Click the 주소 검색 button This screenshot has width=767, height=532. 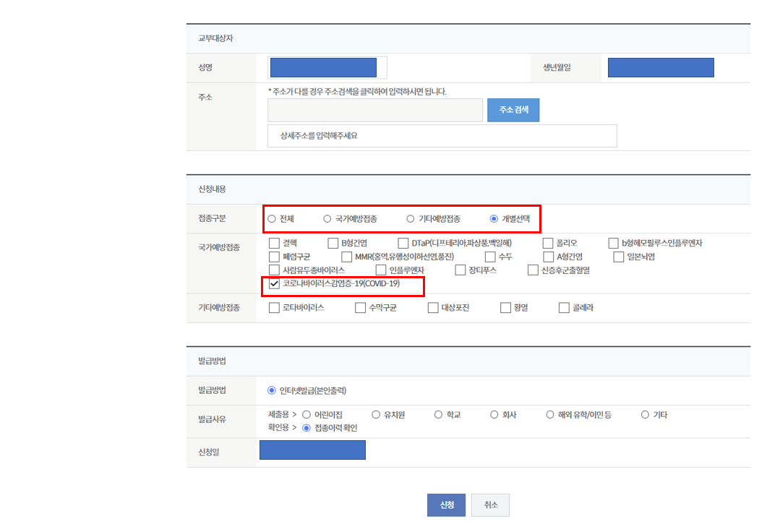(513, 110)
